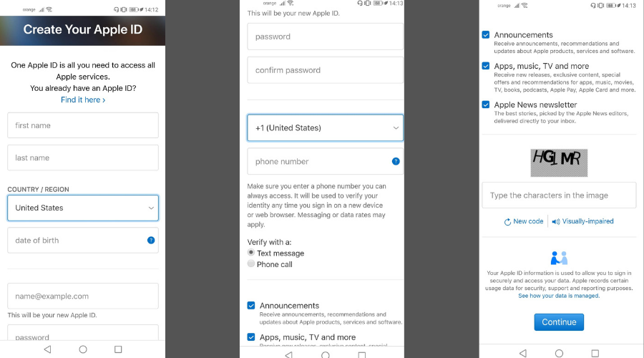Viewport: 644px width, 358px height.
Task: Focus the phone number field
Action: pyautogui.click(x=326, y=162)
